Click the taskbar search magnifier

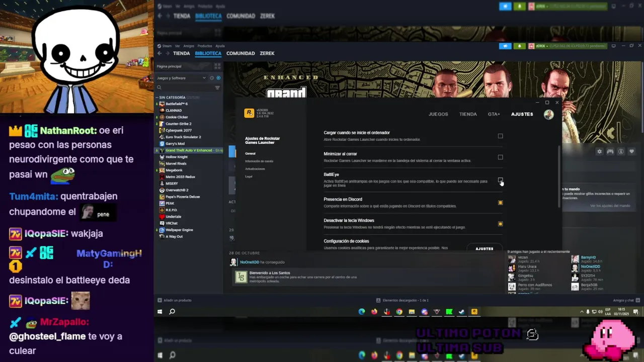coord(172,312)
